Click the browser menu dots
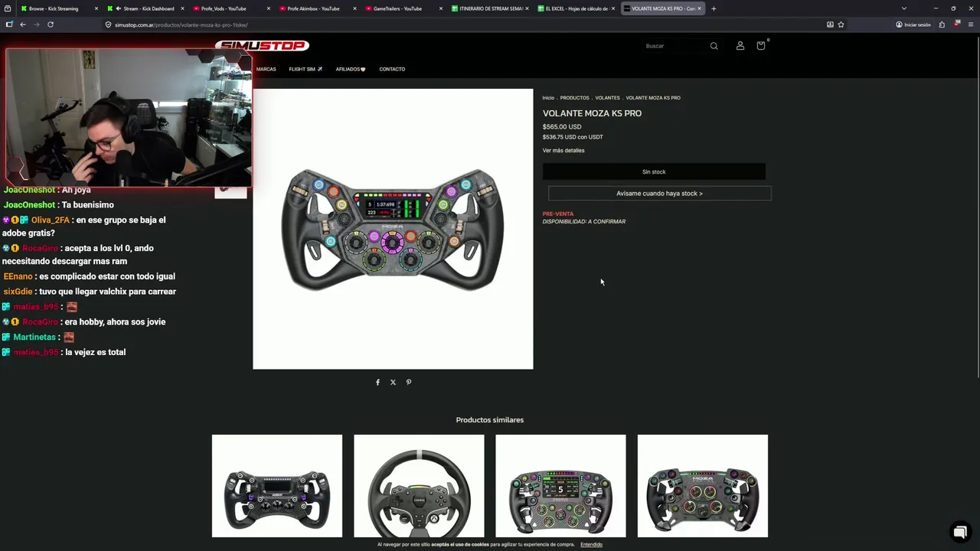 971,24
